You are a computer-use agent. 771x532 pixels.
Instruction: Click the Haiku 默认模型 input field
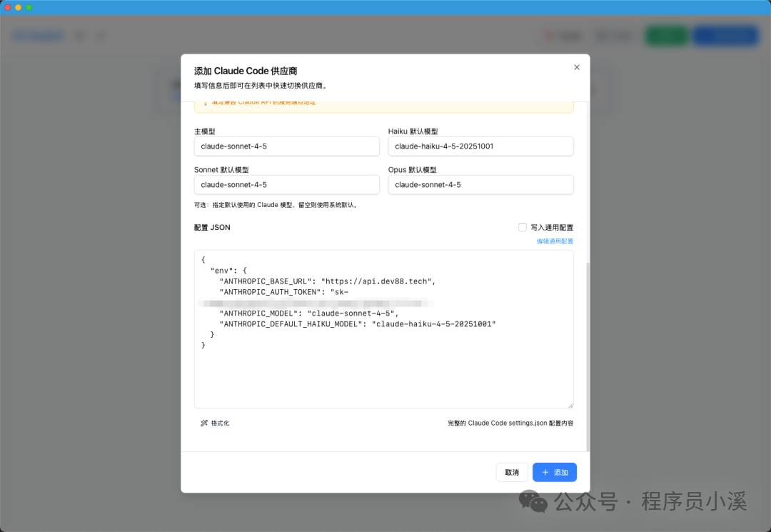pos(480,146)
